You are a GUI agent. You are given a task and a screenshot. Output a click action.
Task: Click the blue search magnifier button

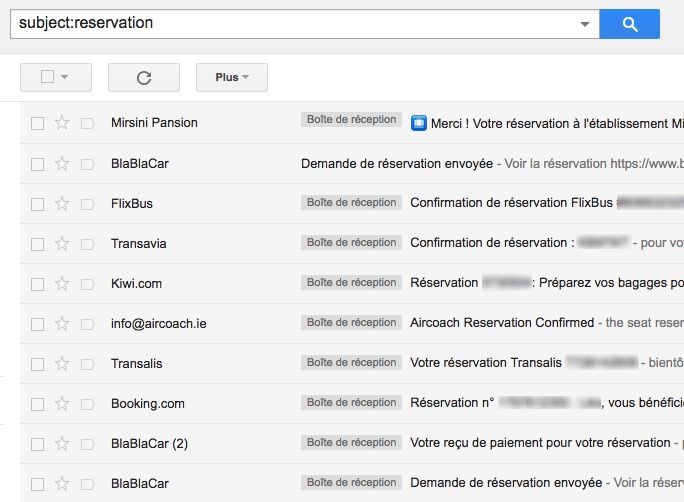(629, 24)
